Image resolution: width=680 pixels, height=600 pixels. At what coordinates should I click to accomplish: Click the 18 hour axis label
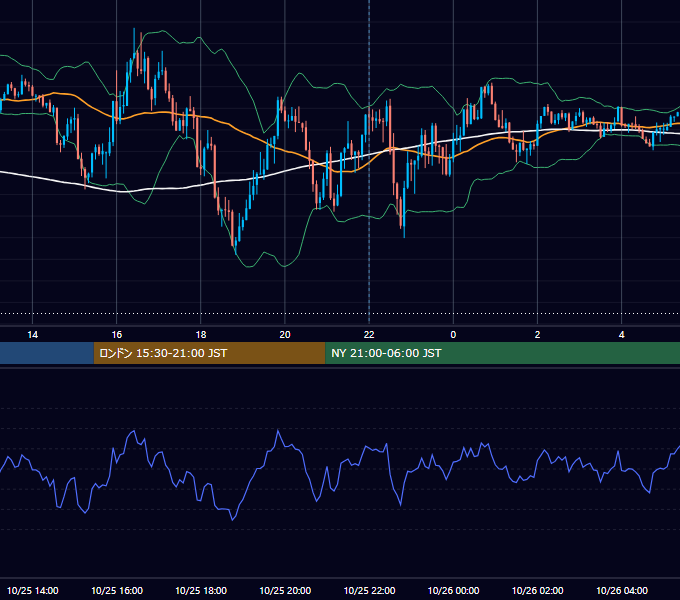click(201, 335)
